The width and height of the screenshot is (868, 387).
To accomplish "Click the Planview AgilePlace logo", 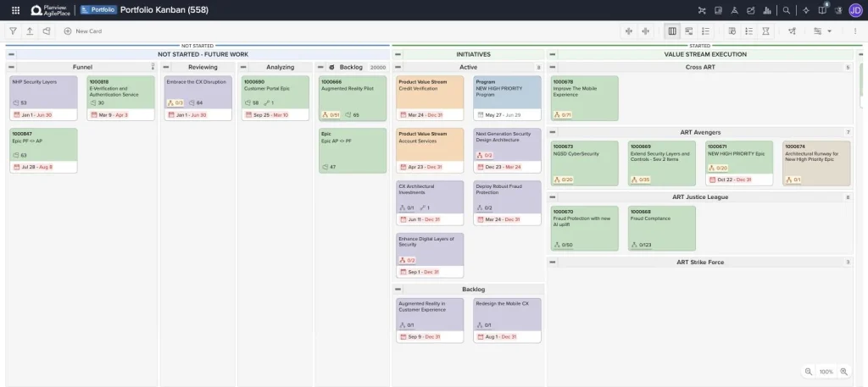I will pyautogui.click(x=50, y=10).
